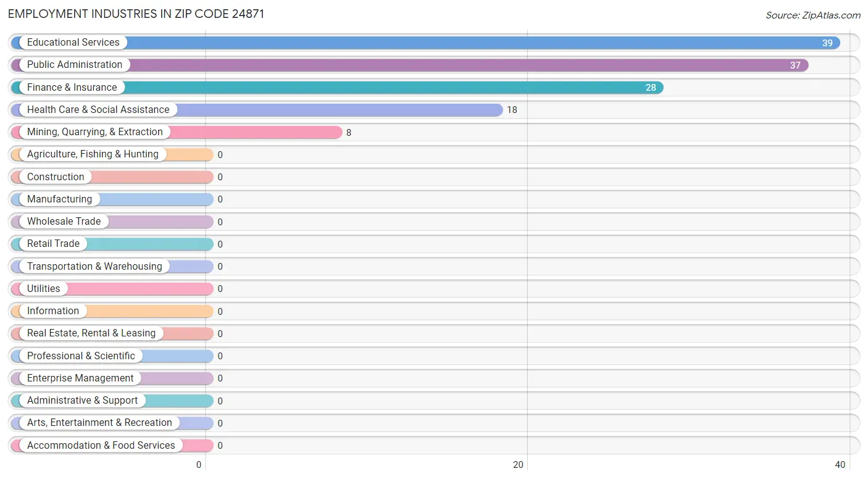Viewport: 868px width, 479px height.
Task: Click the zero value next to Construction
Action: 220,178
